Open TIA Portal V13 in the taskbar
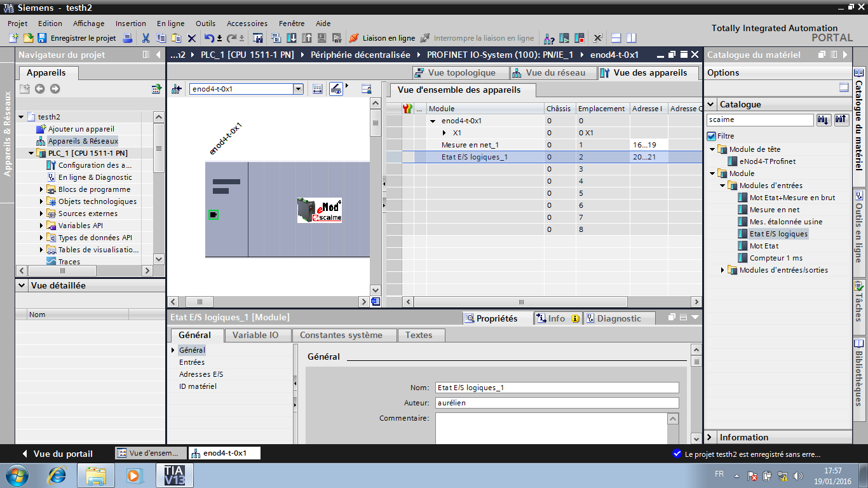Screen dimensions: 868x488 174,475
